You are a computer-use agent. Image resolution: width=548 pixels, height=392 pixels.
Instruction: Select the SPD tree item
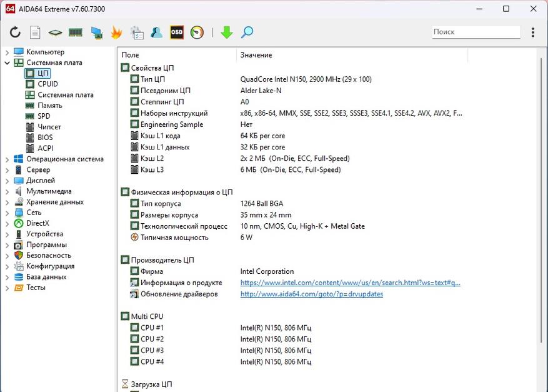[44, 116]
